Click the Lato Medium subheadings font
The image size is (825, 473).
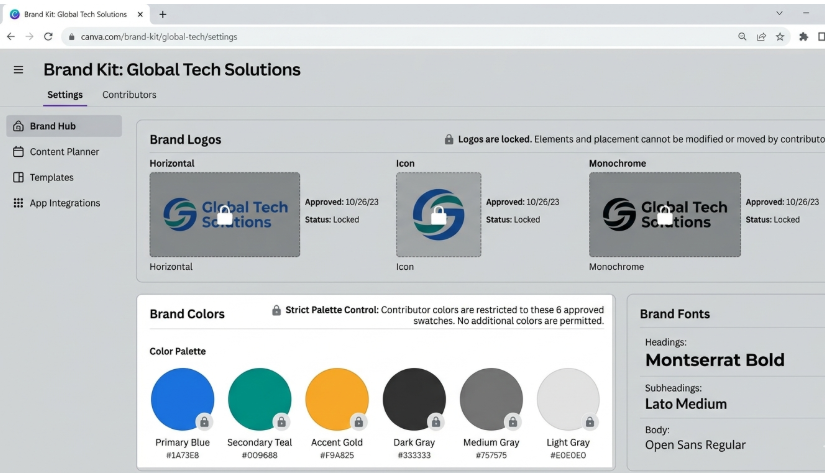pos(686,404)
